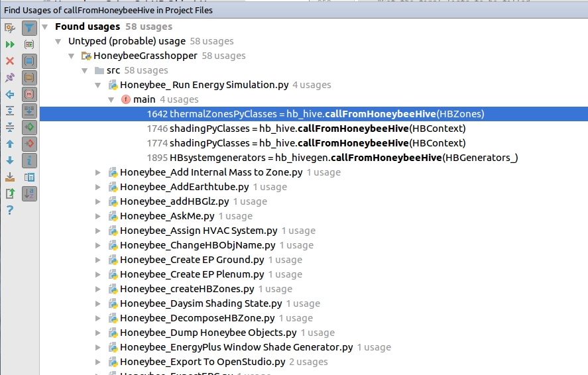Select line 1642 thermalZonesPyClasses usage
Image resolution: width=588 pixels, height=375 pixels.
point(314,114)
